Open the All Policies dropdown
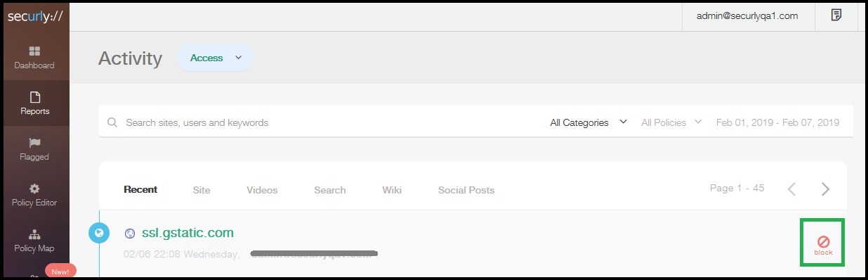Screen dimensions: 868x280 [x=671, y=122]
